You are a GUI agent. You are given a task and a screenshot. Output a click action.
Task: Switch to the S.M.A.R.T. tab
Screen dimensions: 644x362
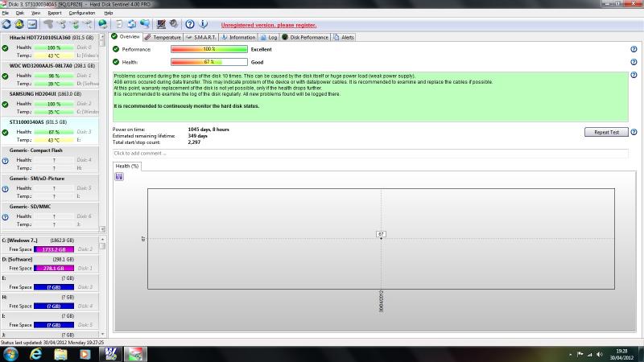pyautogui.click(x=200, y=37)
